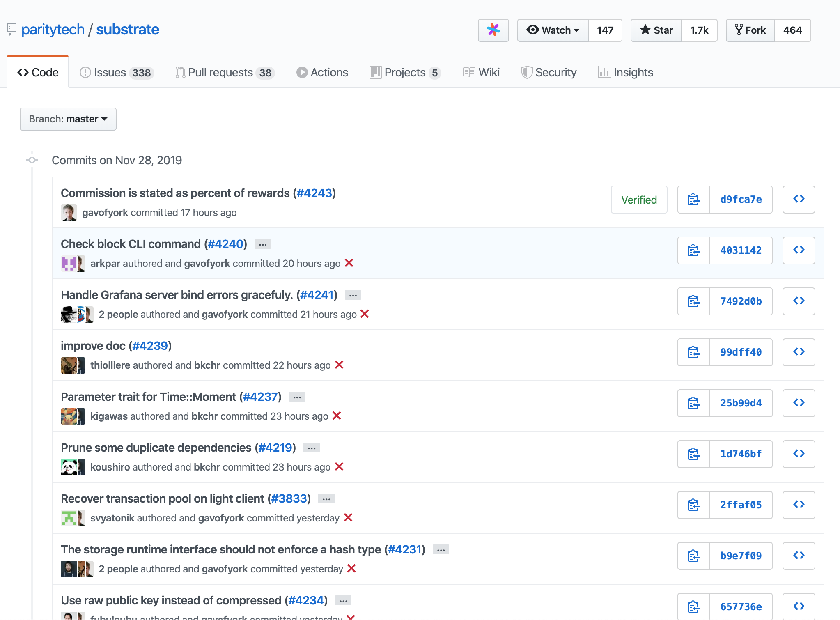Expand description of Handle Grafana server commit

[x=353, y=295]
